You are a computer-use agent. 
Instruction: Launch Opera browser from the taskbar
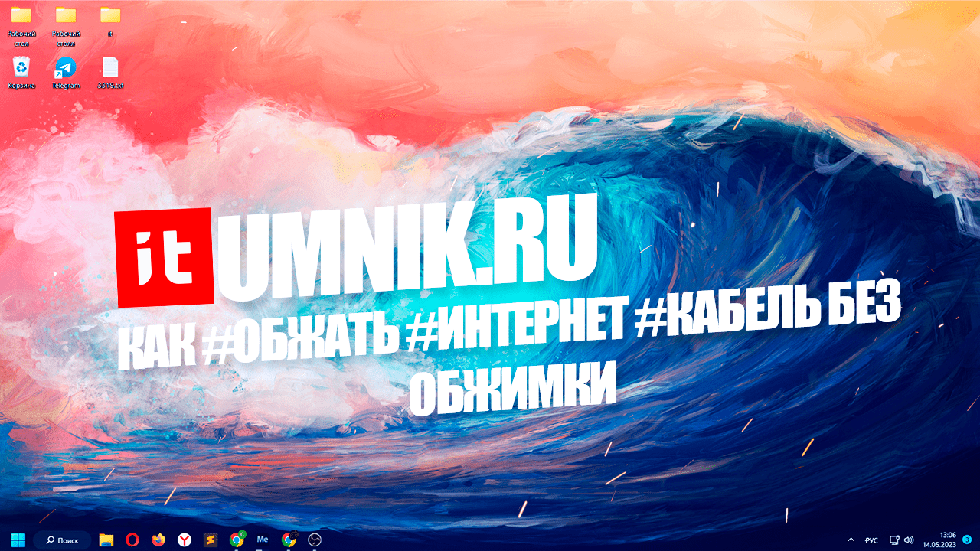click(132, 540)
